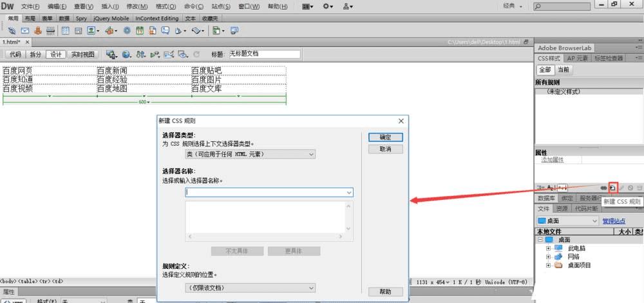The height and width of the screenshot is (303, 644).
Task: Expand the 网络 tree node
Action: click(x=548, y=257)
